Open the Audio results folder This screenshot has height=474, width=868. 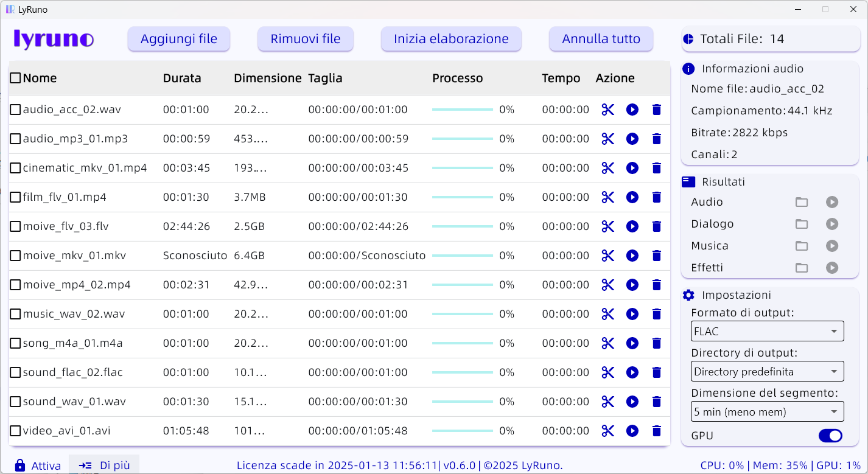pyautogui.click(x=802, y=202)
